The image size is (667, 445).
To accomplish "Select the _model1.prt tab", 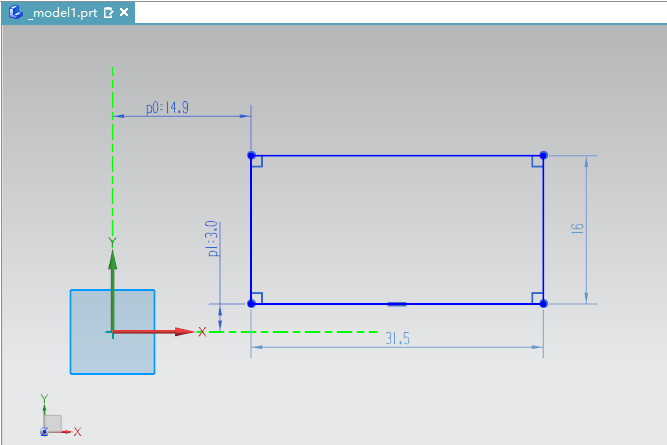I will pyautogui.click(x=68, y=12).
